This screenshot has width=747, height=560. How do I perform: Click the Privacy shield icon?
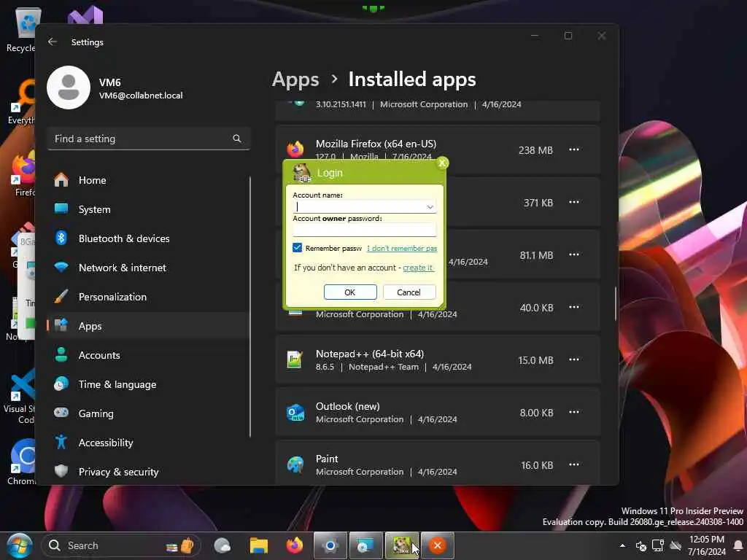[x=61, y=472]
